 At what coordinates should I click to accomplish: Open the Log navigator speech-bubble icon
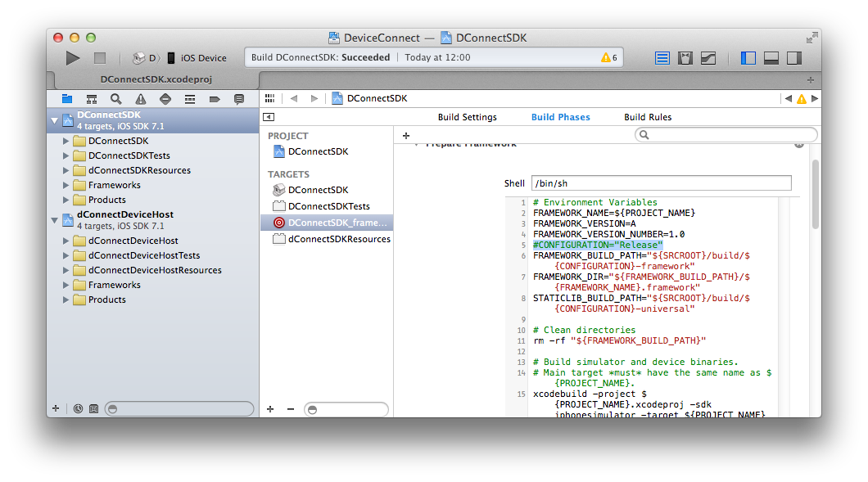click(x=239, y=99)
